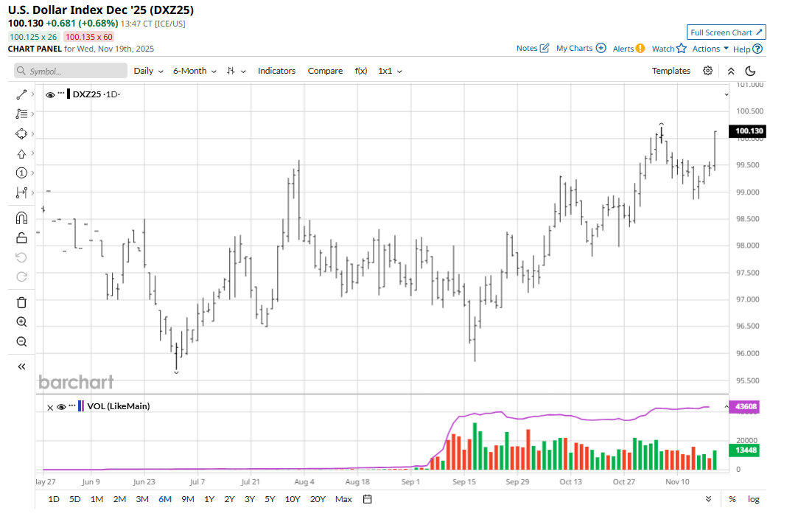
Task: Select the 2Y time range
Action: 229,499
